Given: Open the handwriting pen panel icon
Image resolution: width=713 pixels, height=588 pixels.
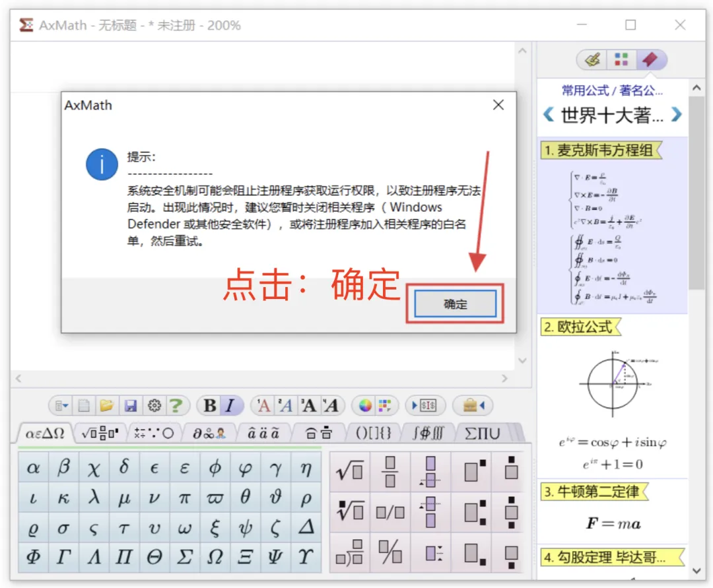Looking at the screenshot, I should [593, 59].
